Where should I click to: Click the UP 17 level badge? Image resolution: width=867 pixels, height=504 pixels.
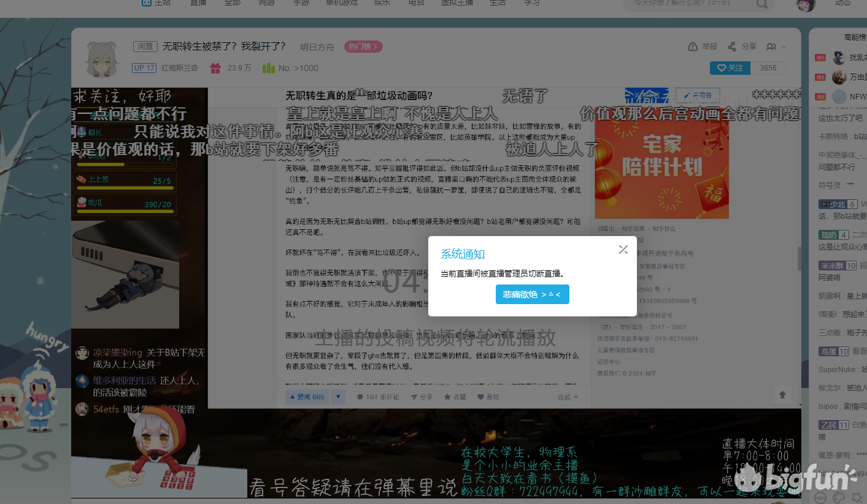[144, 68]
